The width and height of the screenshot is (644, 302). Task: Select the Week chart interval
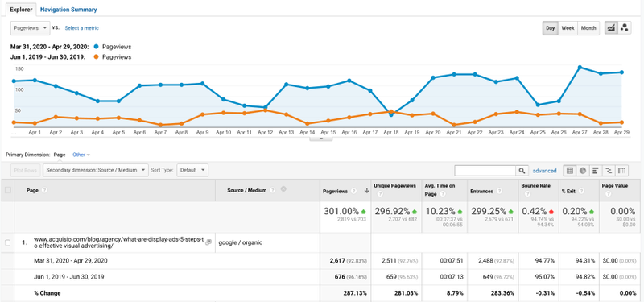(x=568, y=28)
